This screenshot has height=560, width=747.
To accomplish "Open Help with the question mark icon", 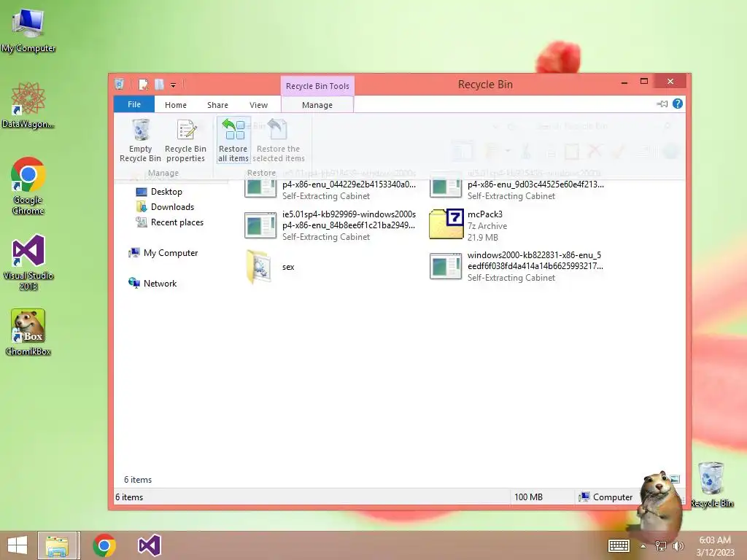I will pos(678,104).
